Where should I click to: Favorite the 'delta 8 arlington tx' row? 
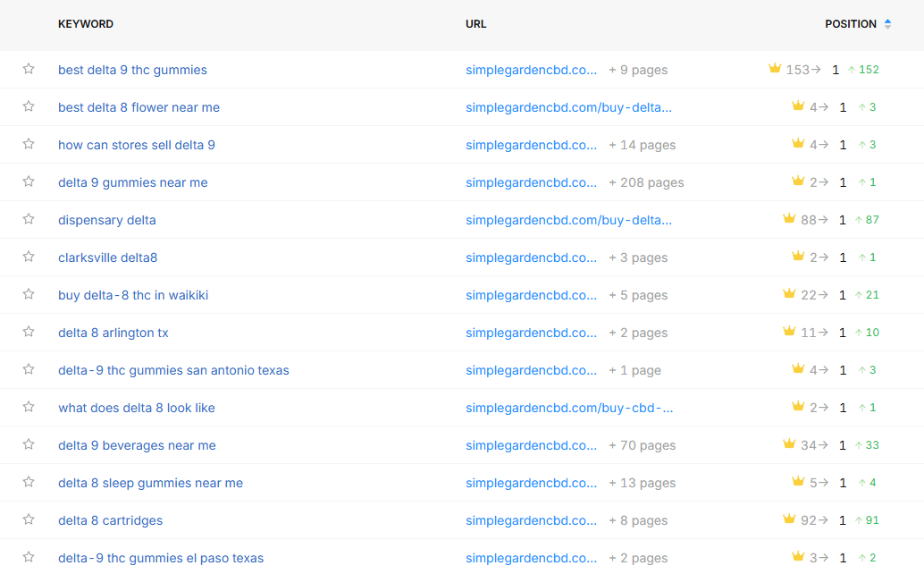pyautogui.click(x=29, y=332)
